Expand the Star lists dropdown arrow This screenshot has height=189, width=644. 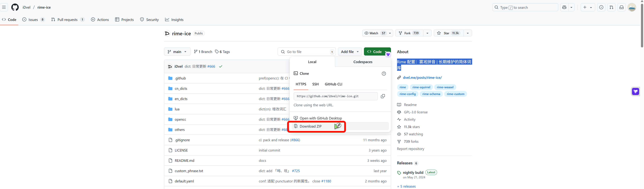468,33
